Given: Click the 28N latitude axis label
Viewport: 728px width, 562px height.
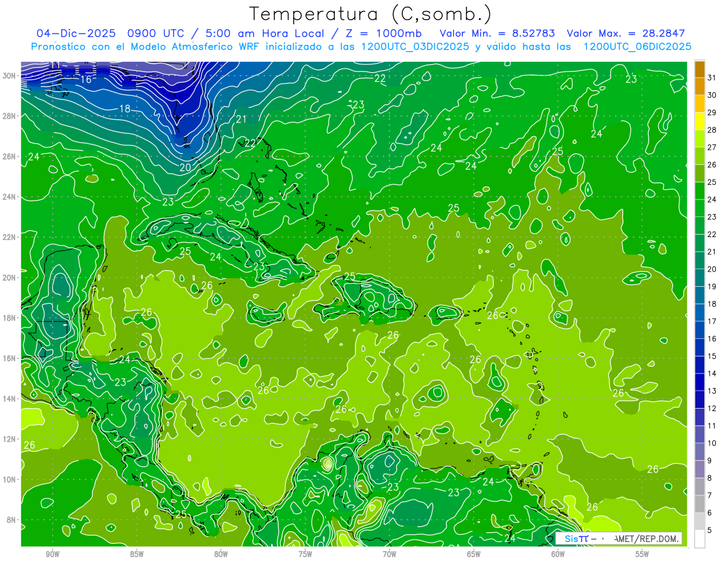Looking at the screenshot, I should click(9, 116).
